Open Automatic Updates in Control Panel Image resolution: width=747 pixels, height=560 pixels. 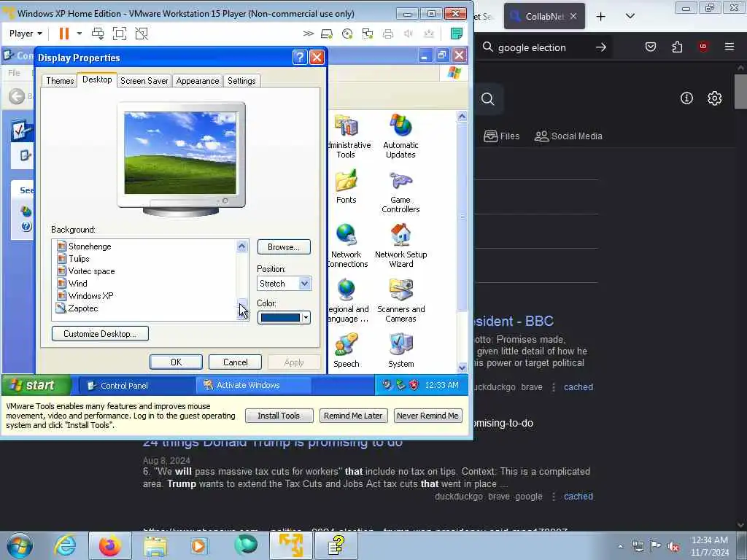[x=400, y=137]
